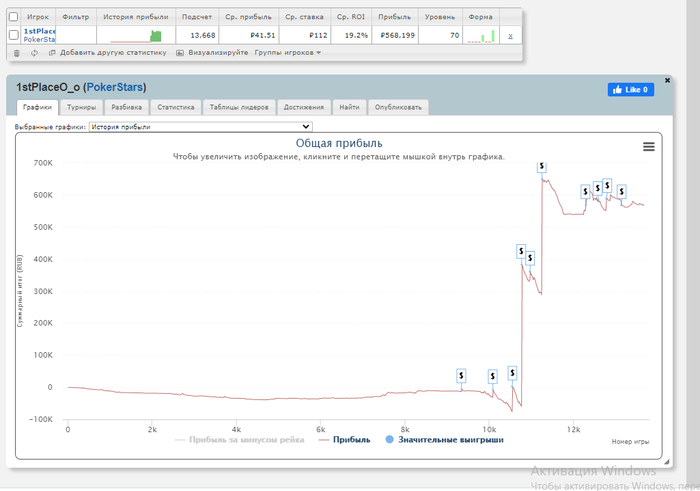
Task: Click the profit history sparkline thumbnail
Action: point(136,35)
